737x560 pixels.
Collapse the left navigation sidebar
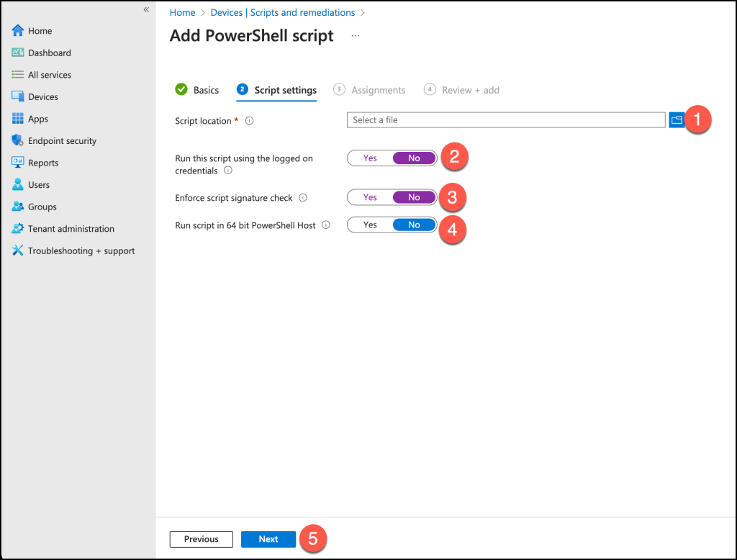[x=146, y=9]
